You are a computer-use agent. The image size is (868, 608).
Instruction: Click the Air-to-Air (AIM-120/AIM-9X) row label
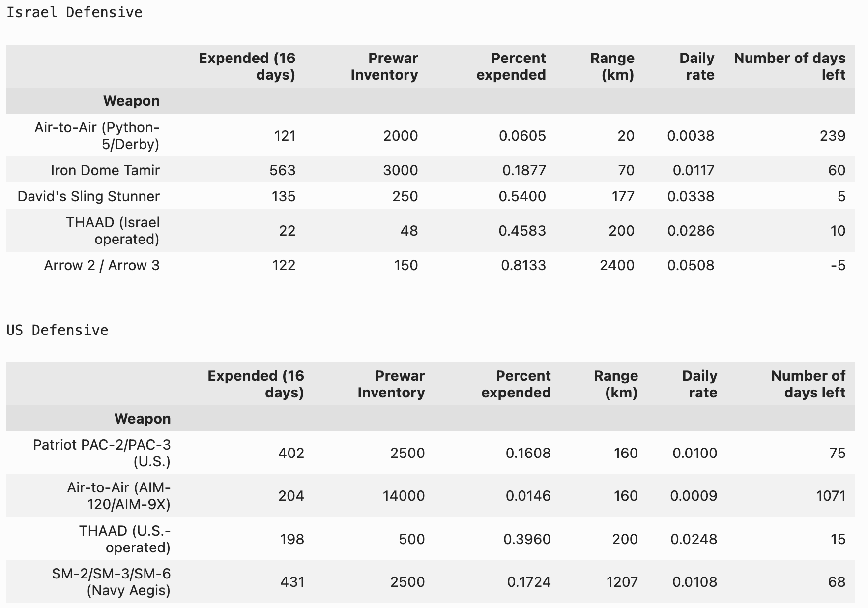(x=118, y=496)
